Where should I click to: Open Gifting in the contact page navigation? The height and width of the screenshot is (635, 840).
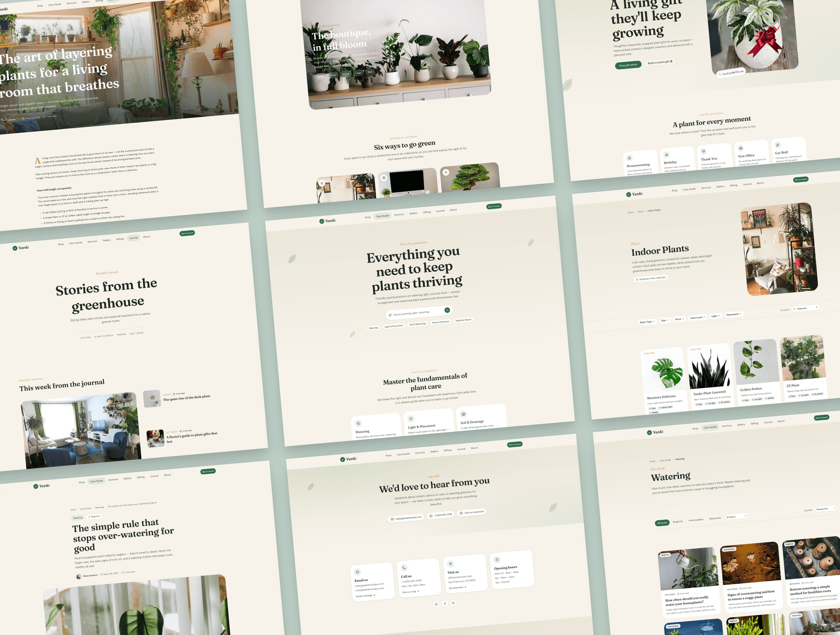point(448,450)
